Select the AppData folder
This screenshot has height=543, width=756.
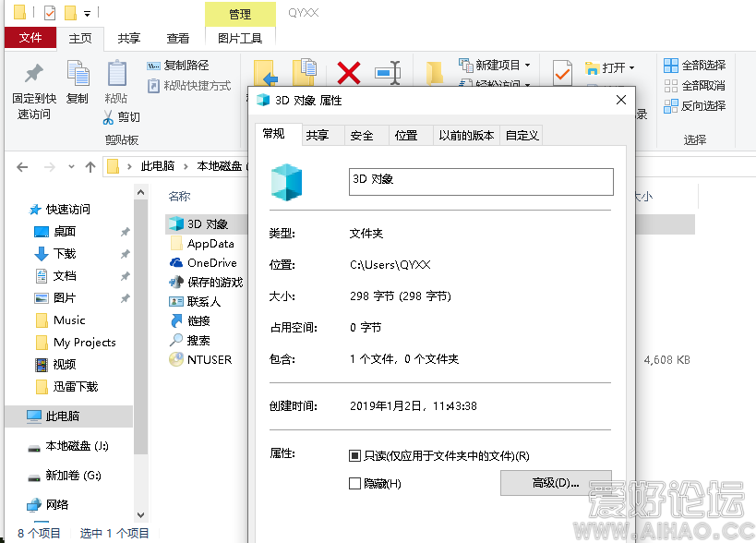click(202, 244)
